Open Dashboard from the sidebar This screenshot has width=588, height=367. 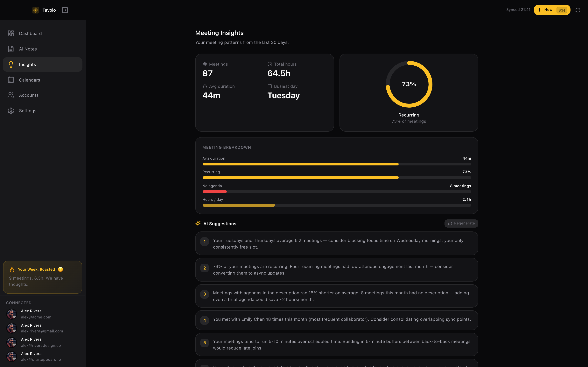pyautogui.click(x=30, y=33)
